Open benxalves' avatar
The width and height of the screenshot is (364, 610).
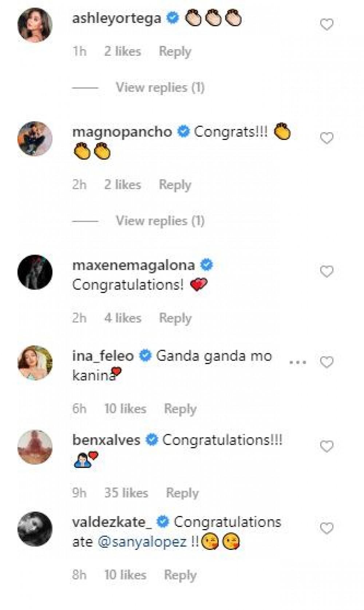pos(35,447)
